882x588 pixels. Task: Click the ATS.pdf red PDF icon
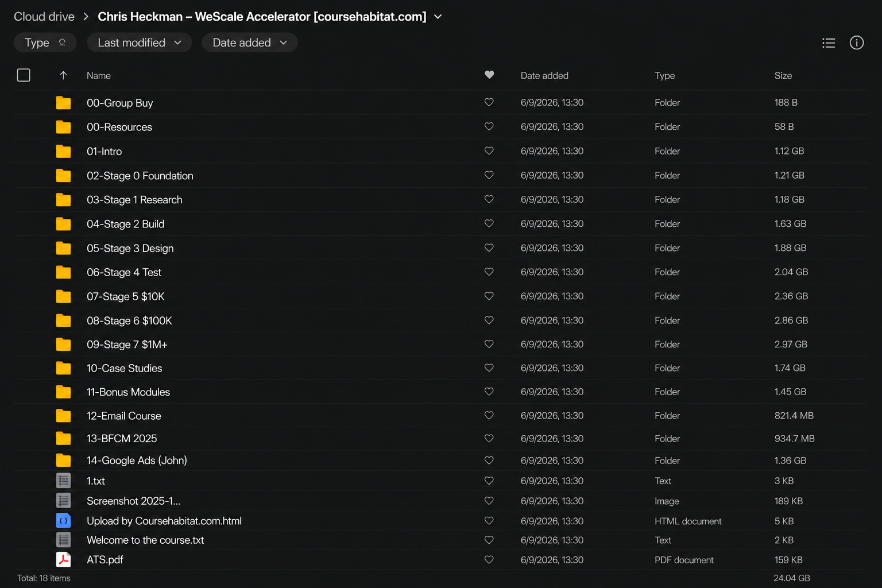63,560
